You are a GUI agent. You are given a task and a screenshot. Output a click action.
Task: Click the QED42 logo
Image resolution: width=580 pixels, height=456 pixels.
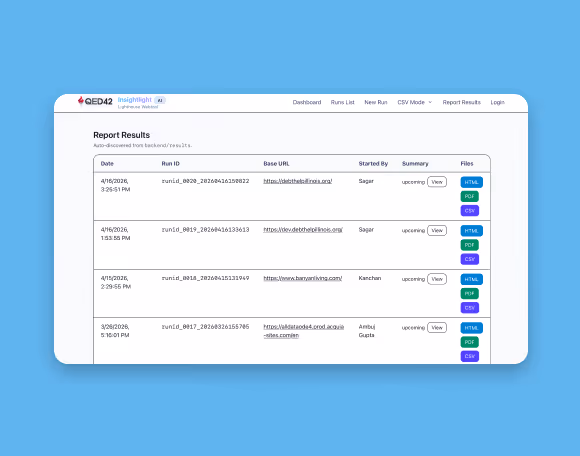(x=95, y=101)
